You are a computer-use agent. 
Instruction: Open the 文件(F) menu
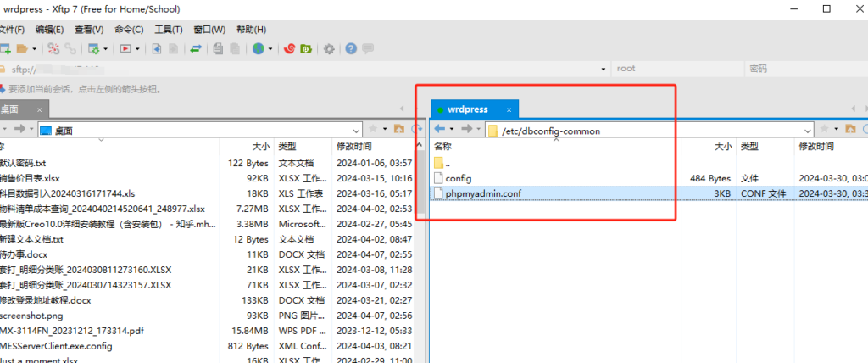pyautogui.click(x=11, y=30)
